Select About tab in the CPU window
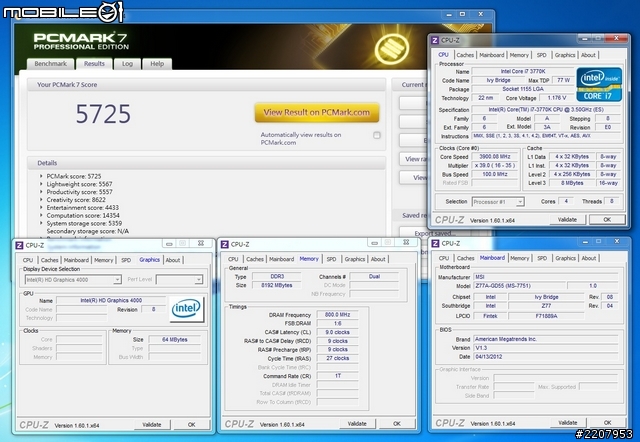640x442 pixels. pos(588,55)
